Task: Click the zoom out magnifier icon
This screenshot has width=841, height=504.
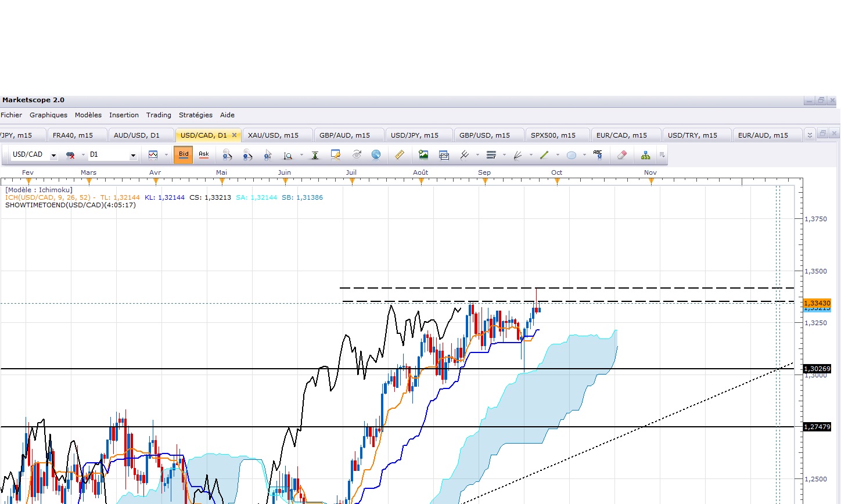Action: click(248, 155)
